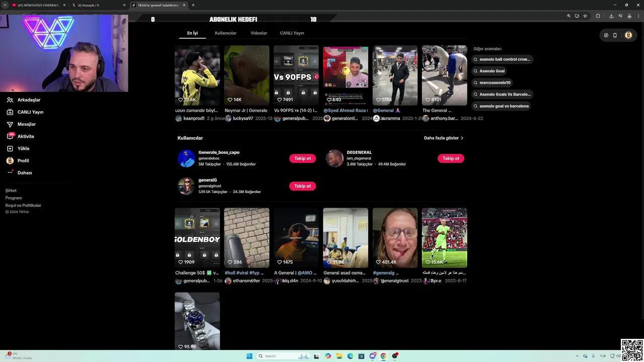Open the Aktivite notifications item
644x362 pixels.
coord(21,136)
